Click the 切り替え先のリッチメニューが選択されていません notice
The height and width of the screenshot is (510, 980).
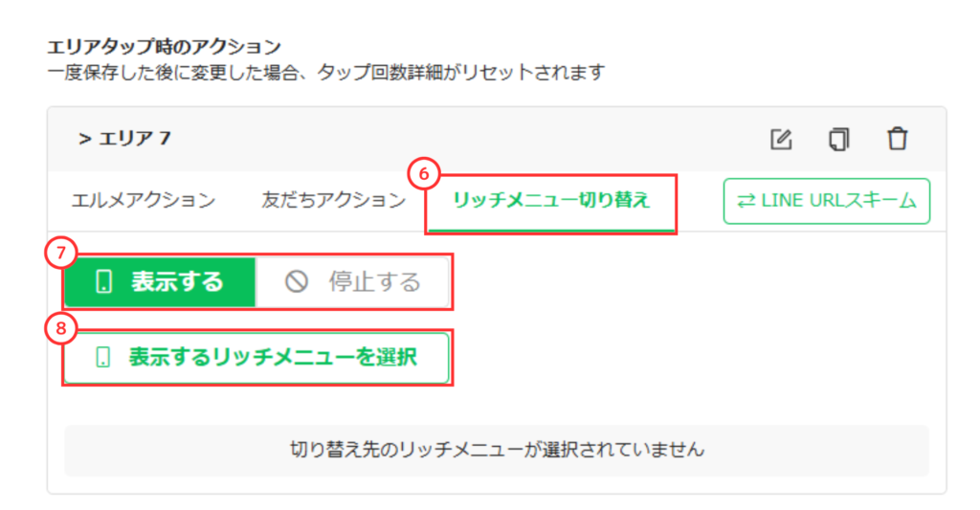coord(496,450)
